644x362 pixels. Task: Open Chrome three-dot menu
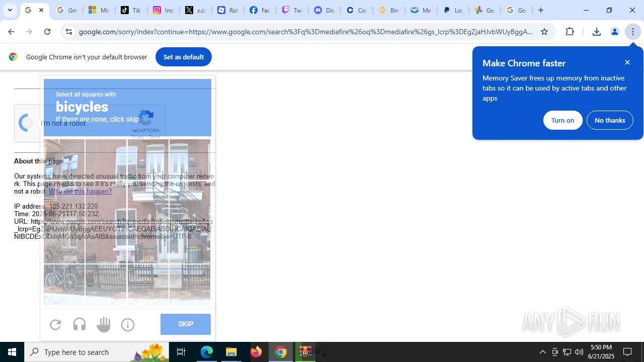[x=633, y=32]
